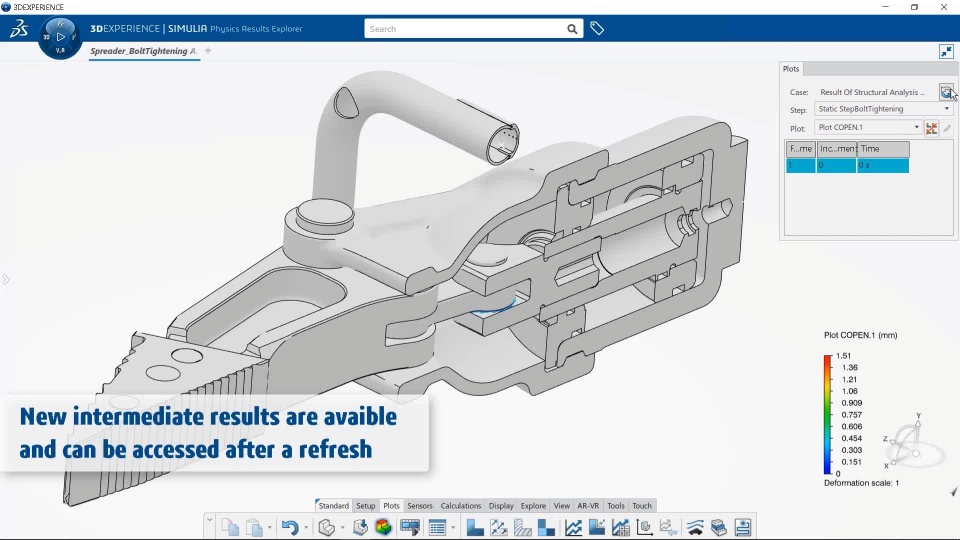This screenshot has width=960, height=540.
Task: Click the Undo arrow icon in the toolbar
Action: click(290, 527)
